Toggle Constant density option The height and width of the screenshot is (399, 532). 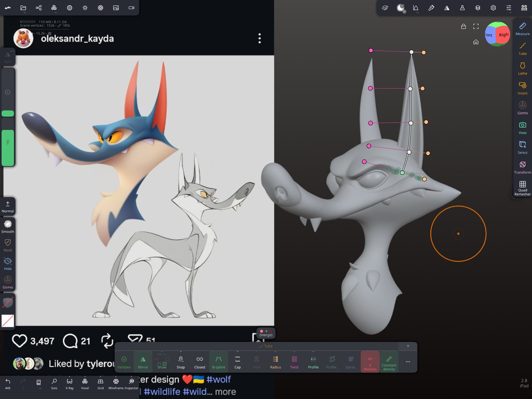coord(389,361)
